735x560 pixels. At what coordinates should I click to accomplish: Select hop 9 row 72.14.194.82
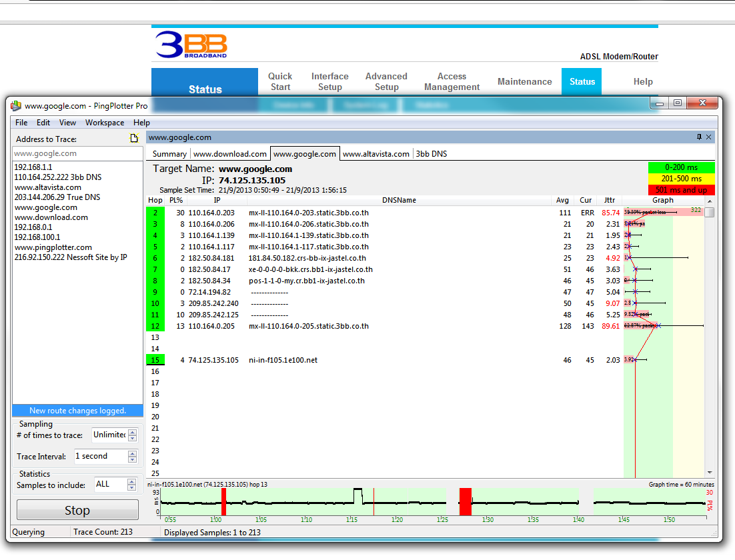point(424,292)
